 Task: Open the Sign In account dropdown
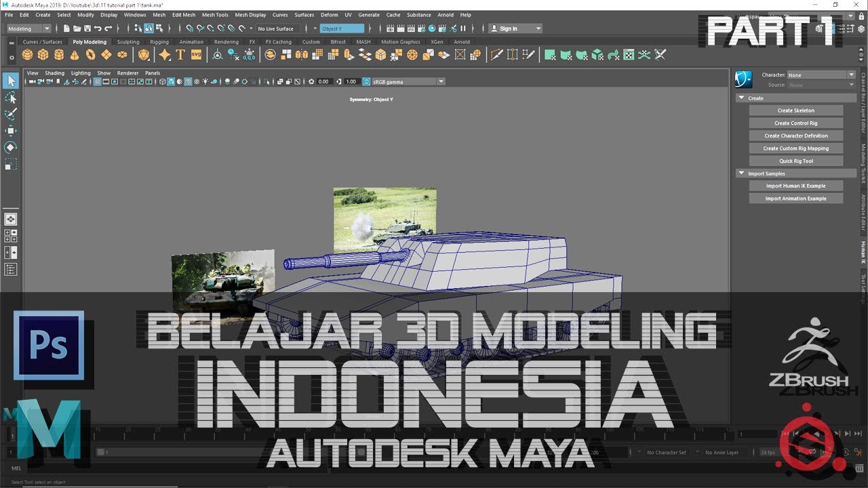(515, 28)
